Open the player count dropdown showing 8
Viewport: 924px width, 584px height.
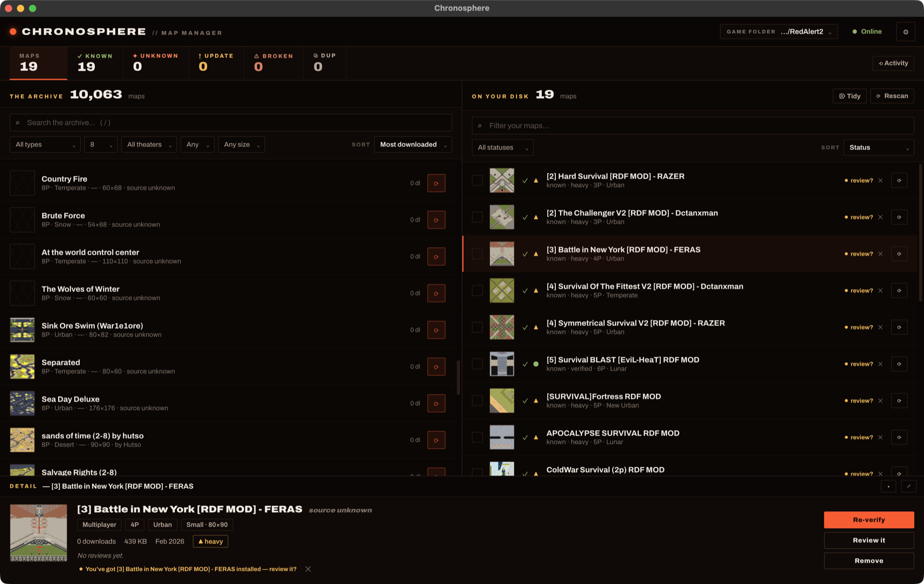101,144
